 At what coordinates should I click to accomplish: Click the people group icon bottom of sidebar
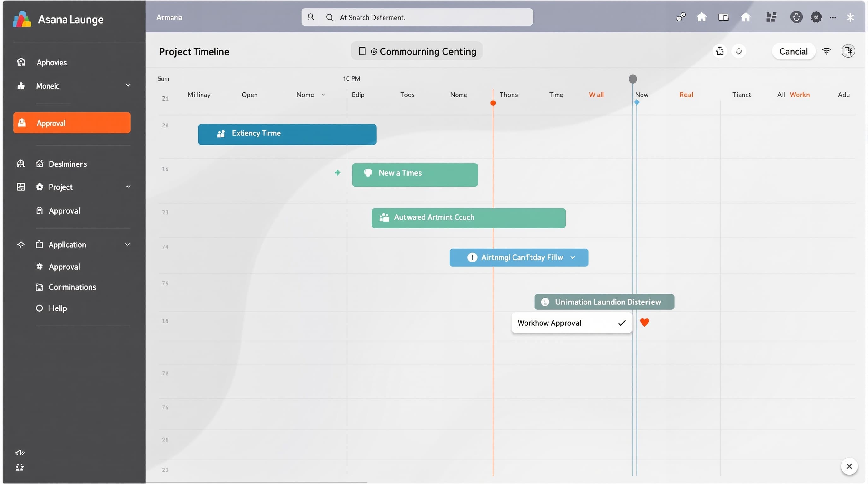click(20, 467)
